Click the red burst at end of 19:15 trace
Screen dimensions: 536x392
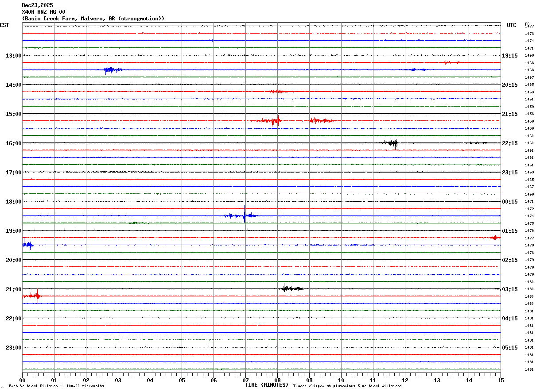point(495,238)
